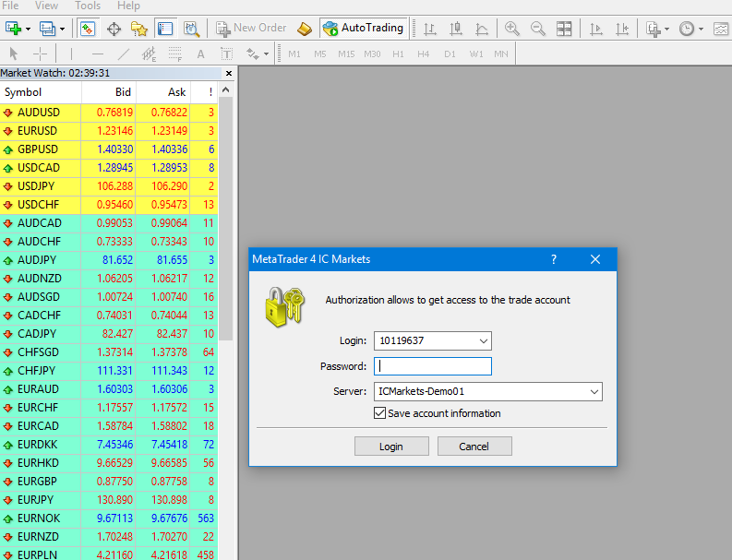Toggle the Navigator star-folder icon
The image size is (732, 560).
[139, 29]
